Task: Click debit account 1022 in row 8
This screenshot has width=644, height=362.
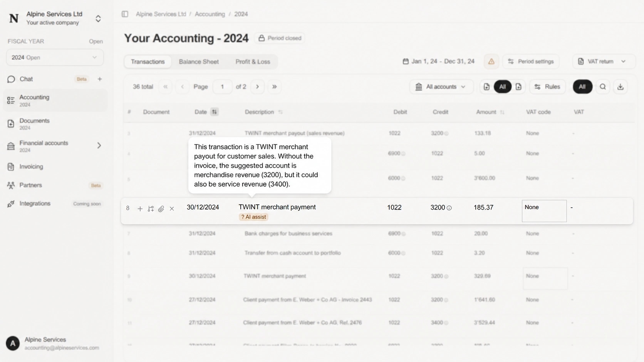Action: tap(394, 208)
